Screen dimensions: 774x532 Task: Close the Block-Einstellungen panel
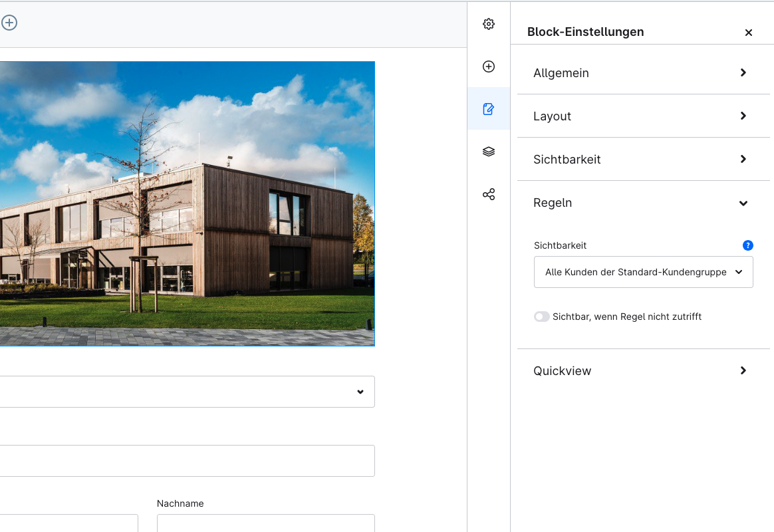748,33
